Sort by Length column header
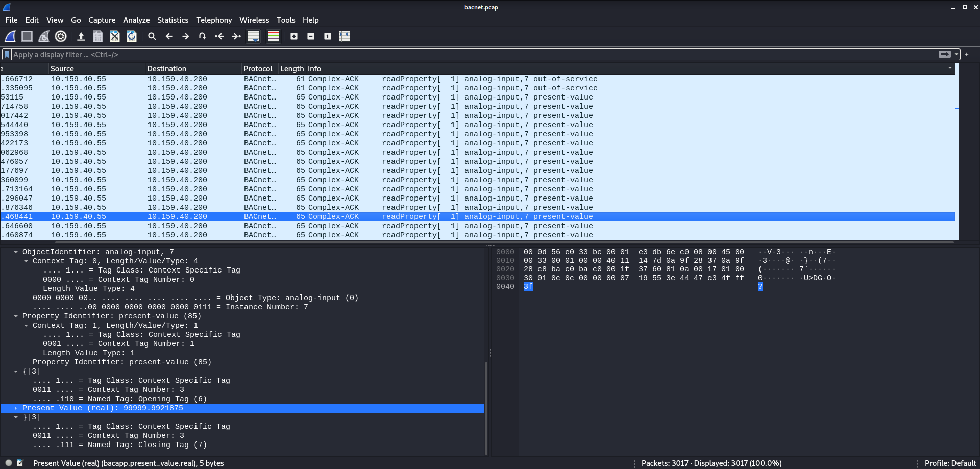 tap(291, 68)
